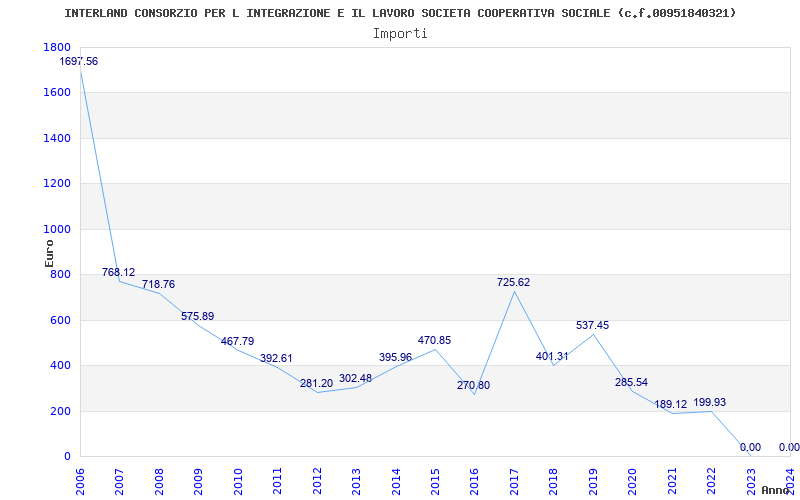Click the 1000 y-axis tick label
The height and width of the screenshot is (500, 800).
[56, 229]
